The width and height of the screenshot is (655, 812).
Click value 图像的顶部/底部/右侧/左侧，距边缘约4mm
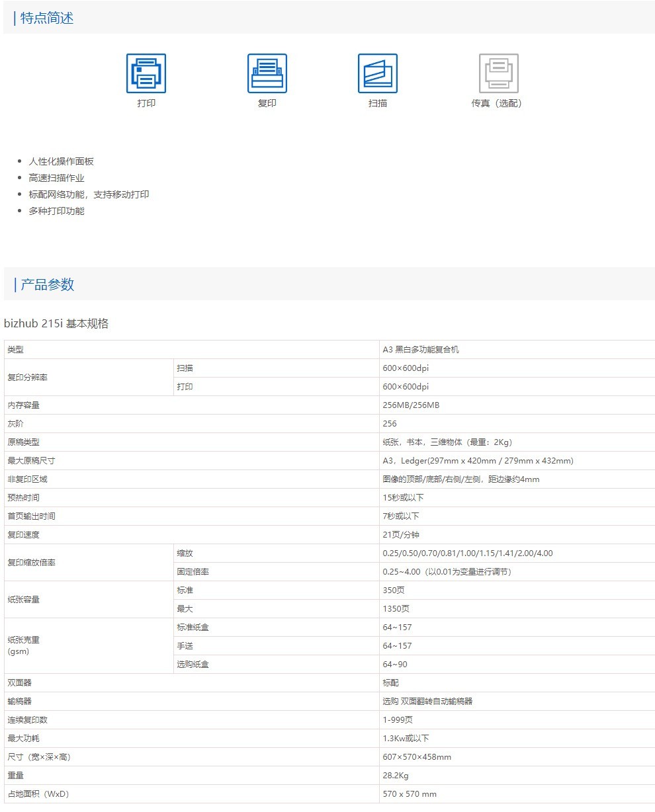pos(461,479)
